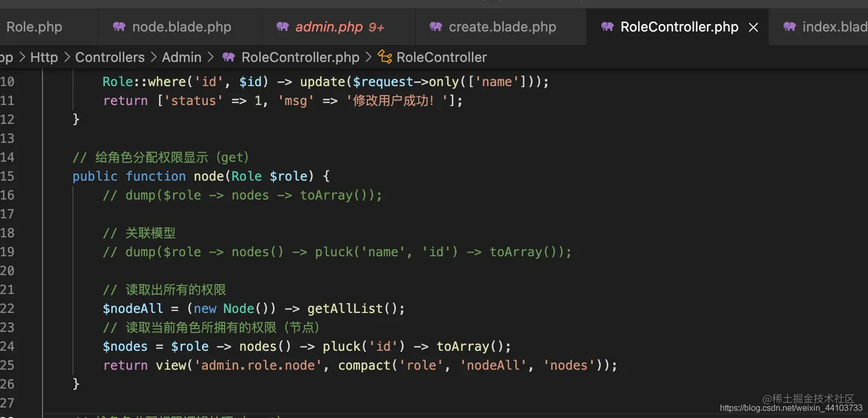Click 'pluck' on line 24

pyautogui.click(x=341, y=346)
